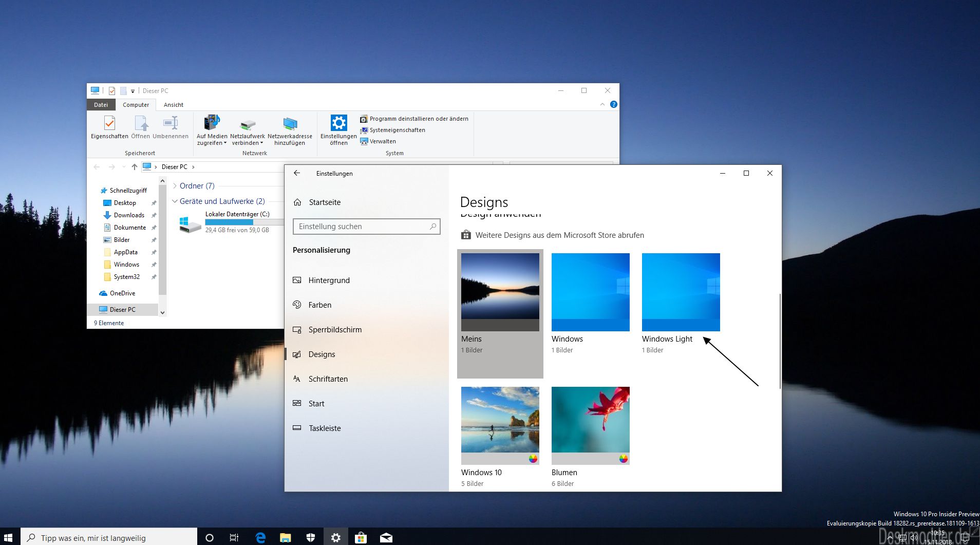Open recent locations dropdown in Explorer
Screen dimensions: 980x545
pyautogui.click(x=124, y=167)
